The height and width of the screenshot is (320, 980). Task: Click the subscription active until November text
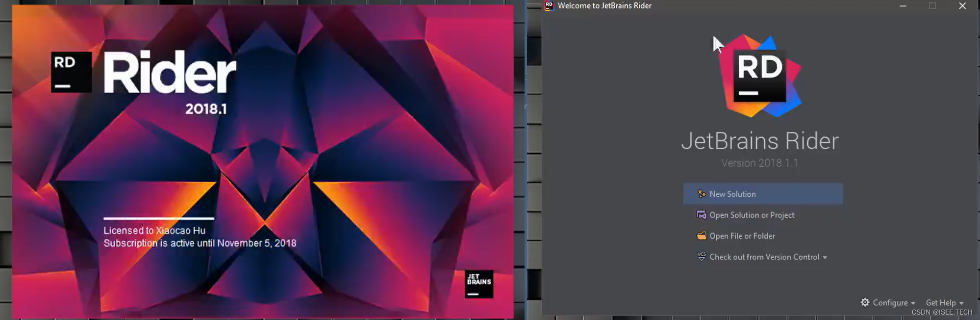pos(200,243)
